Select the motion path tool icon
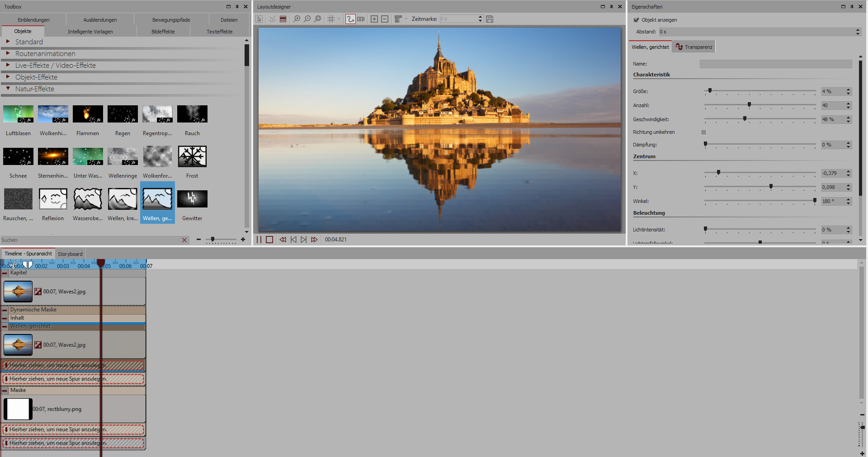The width and height of the screenshot is (868, 457). pyautogui.click(x=350, y=19)
